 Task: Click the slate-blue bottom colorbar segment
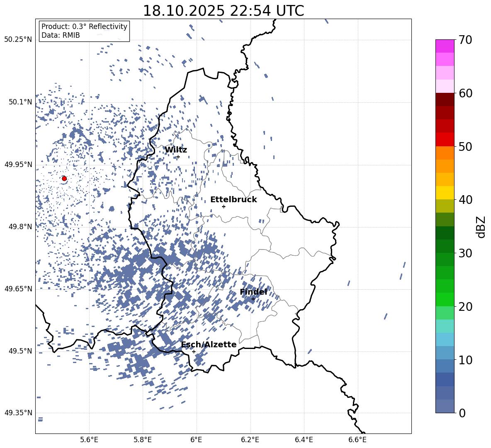[x=445, y=406]
